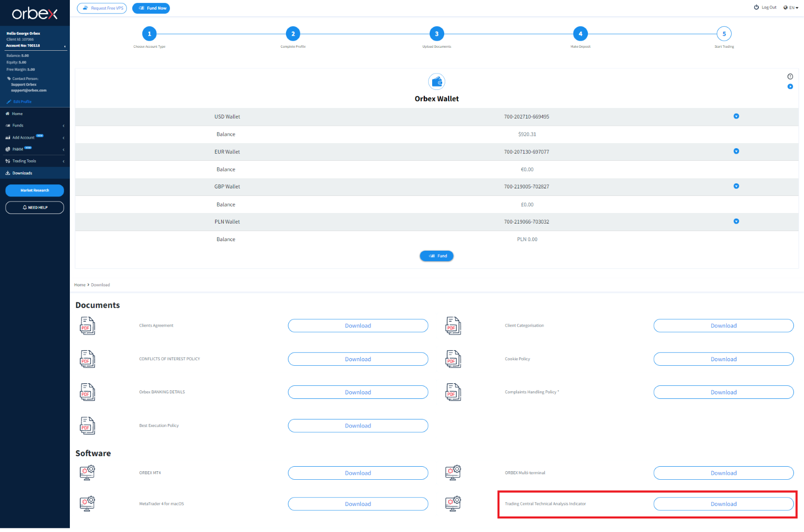Expand the EUR Wallet row arrow
This screenshot has width=804, height=532.
pos(736,151)
